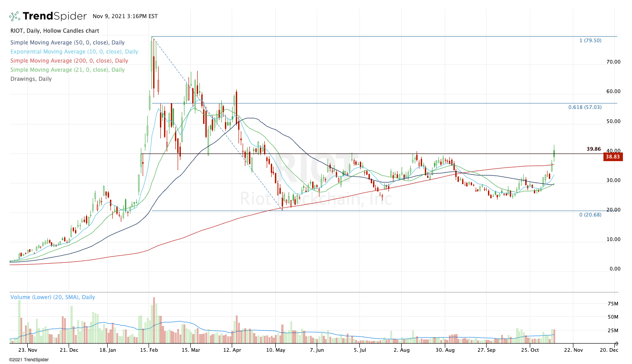Select the Simple Moving Average (21) legend entry
This screenshot has width=632, height=364.
pyautogui.click(x=67, y=70)
